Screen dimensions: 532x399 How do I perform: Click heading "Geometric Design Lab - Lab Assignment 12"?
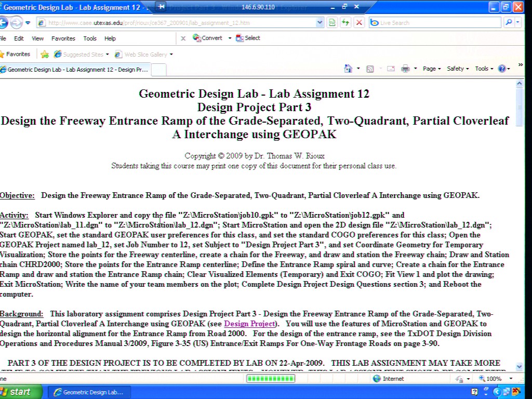point(254,94)
